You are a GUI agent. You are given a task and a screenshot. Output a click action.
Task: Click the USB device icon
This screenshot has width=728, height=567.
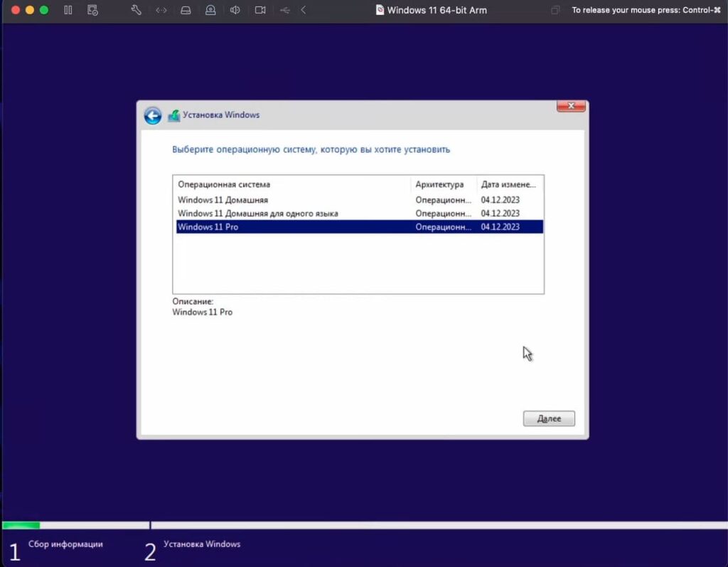(x=284, y=10)
